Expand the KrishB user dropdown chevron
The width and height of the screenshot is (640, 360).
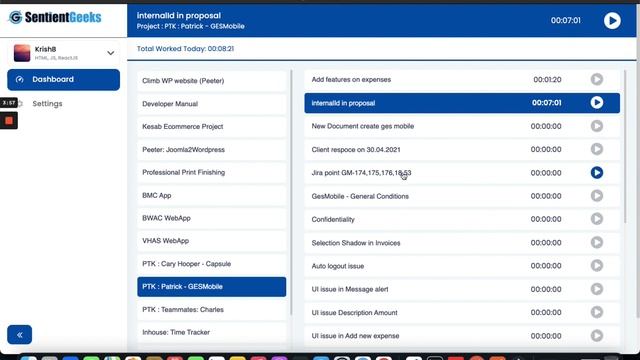pyautogui.click(x=111, y=53)
